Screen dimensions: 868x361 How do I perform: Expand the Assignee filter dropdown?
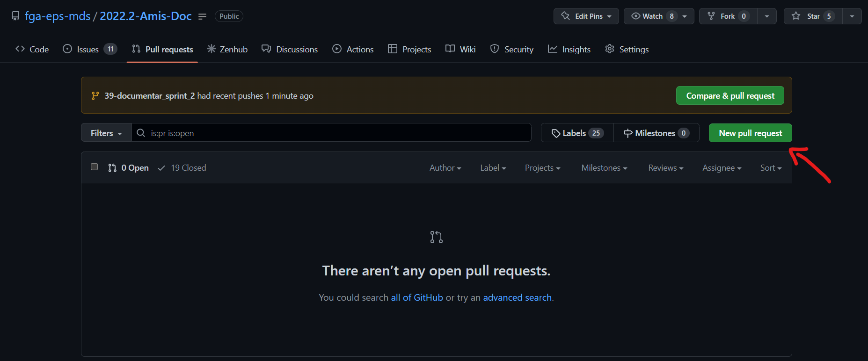[722, 167]
